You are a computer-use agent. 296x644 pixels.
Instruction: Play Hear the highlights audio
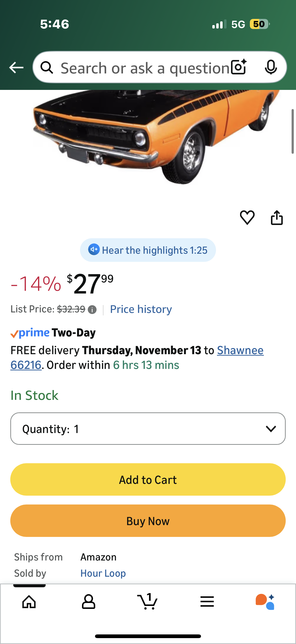coord(148,250)
